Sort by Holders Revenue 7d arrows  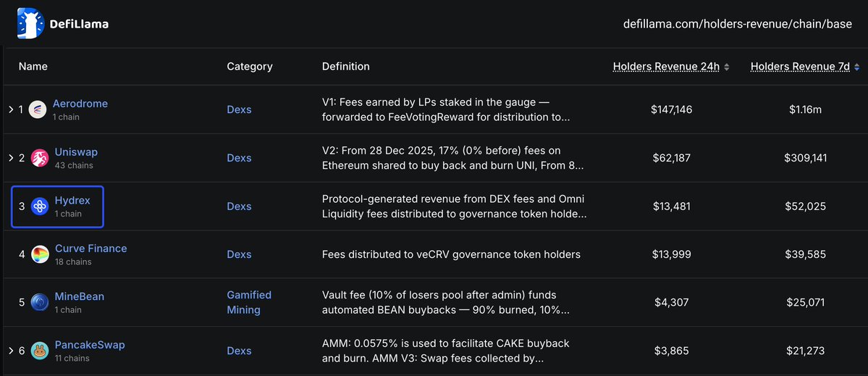(857, 67)
